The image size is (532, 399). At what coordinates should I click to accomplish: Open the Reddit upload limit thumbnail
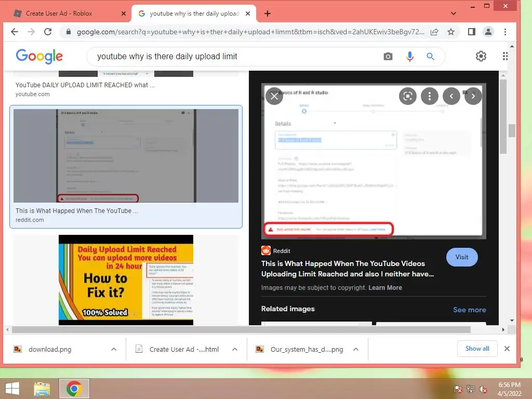(126, 156)
